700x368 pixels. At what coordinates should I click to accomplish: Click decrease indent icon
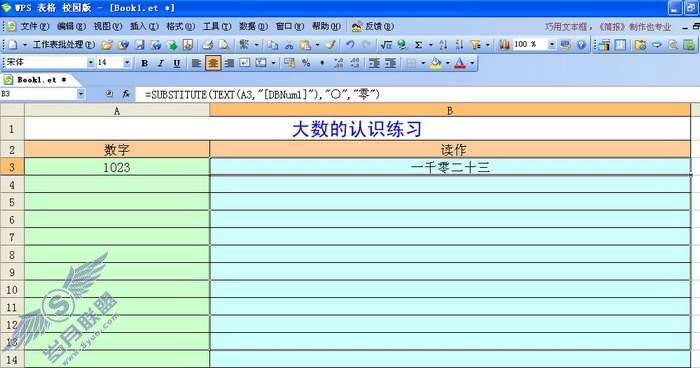click(x=374, y=63)
